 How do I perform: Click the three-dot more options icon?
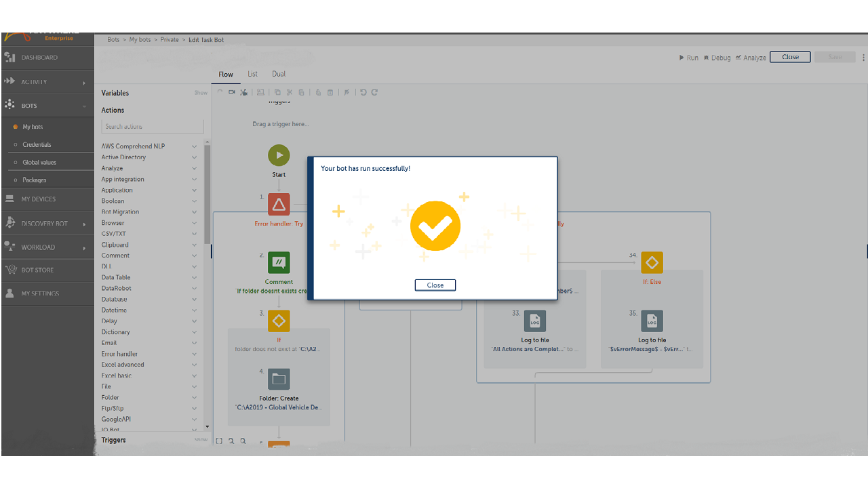point(863,58)
